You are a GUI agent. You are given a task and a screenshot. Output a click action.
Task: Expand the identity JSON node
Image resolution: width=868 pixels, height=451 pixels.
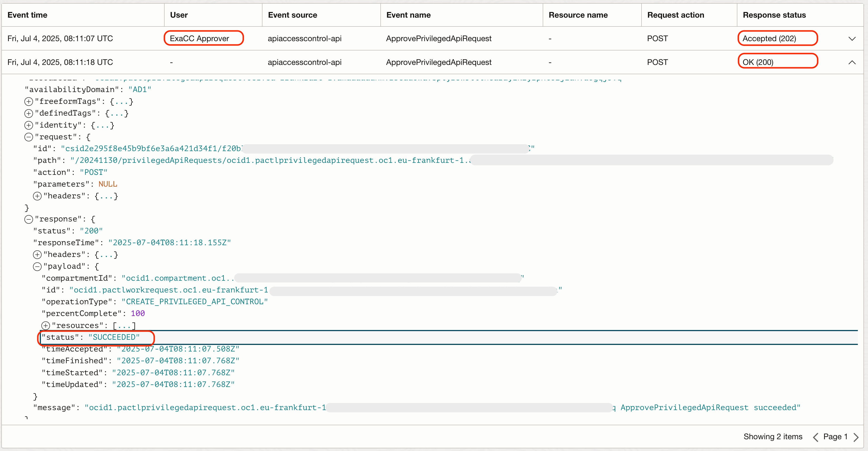point(29,125)
